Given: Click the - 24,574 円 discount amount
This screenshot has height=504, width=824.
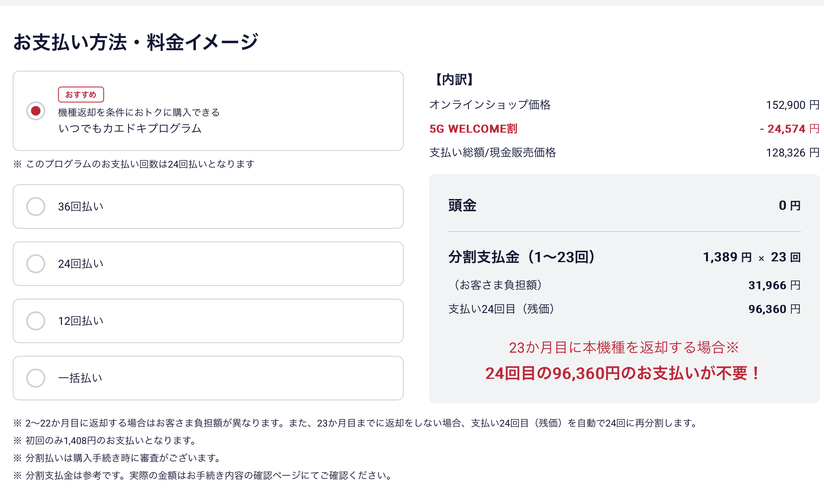Looking at the screenshot, I should 789,129.
